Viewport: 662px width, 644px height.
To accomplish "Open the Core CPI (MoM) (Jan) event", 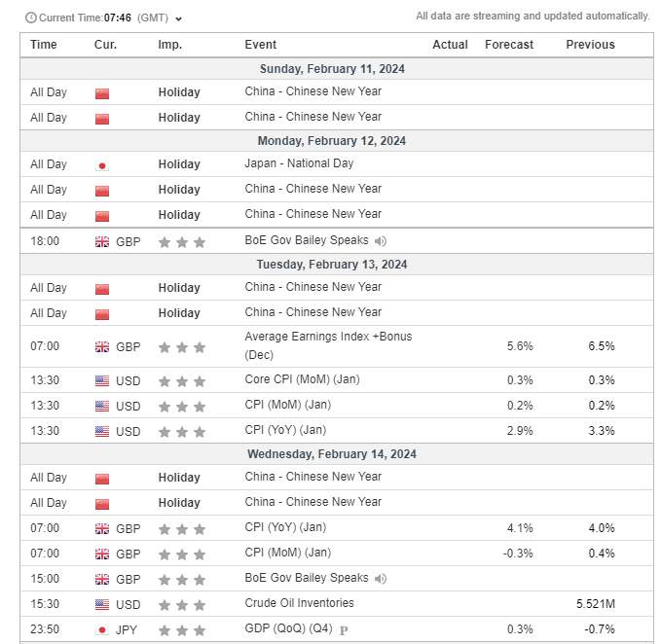I will coord(302,379).
